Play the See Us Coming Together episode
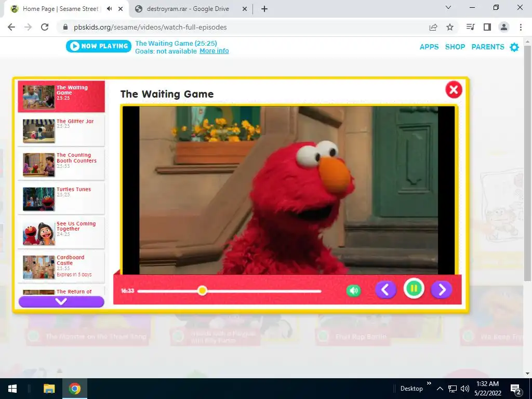 pyautogui.click(x=61, y=233)
